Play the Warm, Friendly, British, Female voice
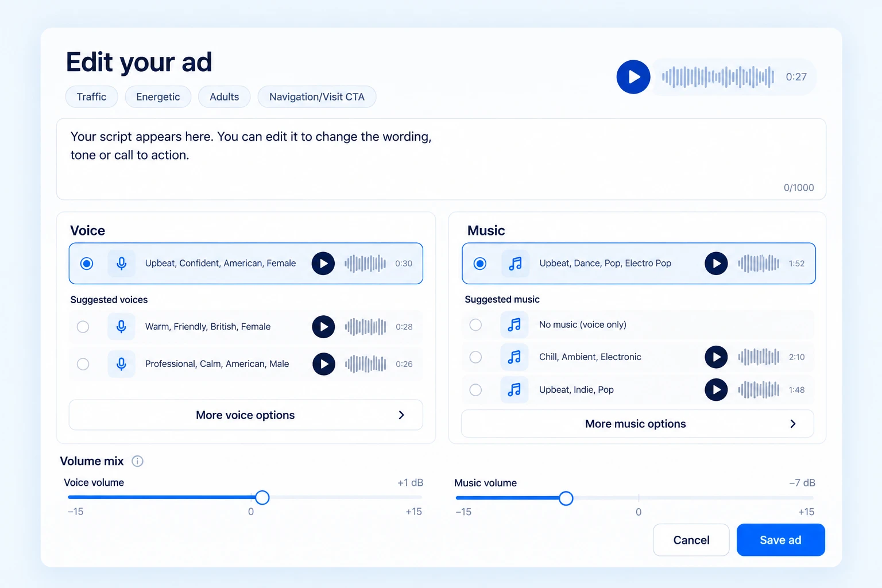Image resolution: width=882 pixels, height=588 pixels. click(324, 327)
